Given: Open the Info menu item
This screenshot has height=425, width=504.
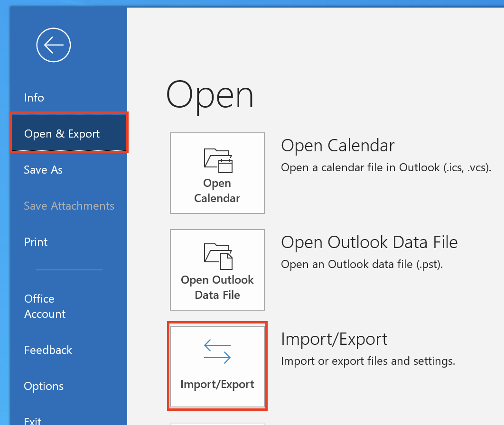Looking at the screenshot, I should click(34, 97).
